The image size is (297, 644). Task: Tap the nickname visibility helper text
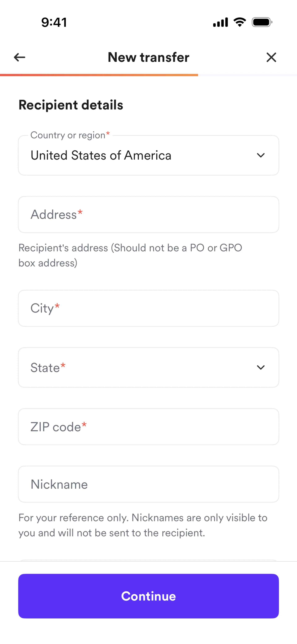point(142,525)
